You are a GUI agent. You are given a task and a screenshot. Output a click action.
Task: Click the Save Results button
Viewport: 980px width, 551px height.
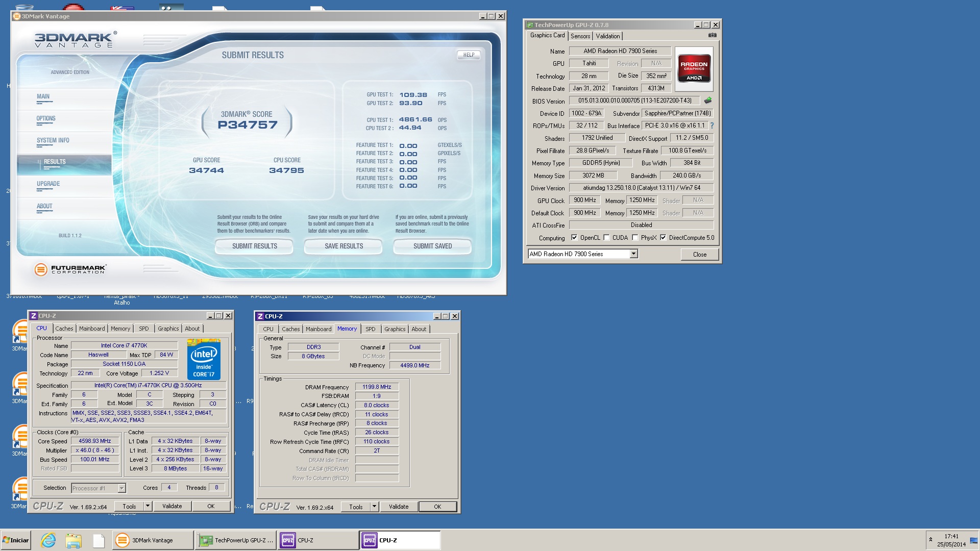[x=344, y=246]
